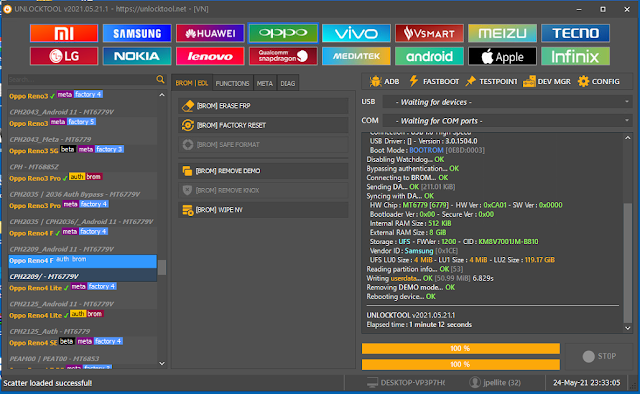The width and height of the screenshot is (640, 394).
Task: Select Oppo Reno3 CPH2043_Android 11 entry
Action: pos(82,104)
